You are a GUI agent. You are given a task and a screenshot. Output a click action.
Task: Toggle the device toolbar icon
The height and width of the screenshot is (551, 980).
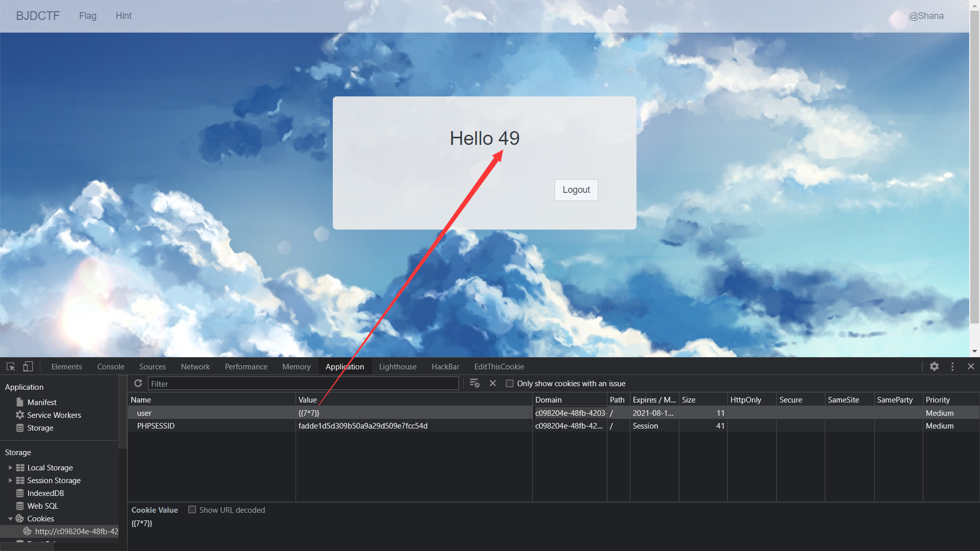(x=28, y=366)
